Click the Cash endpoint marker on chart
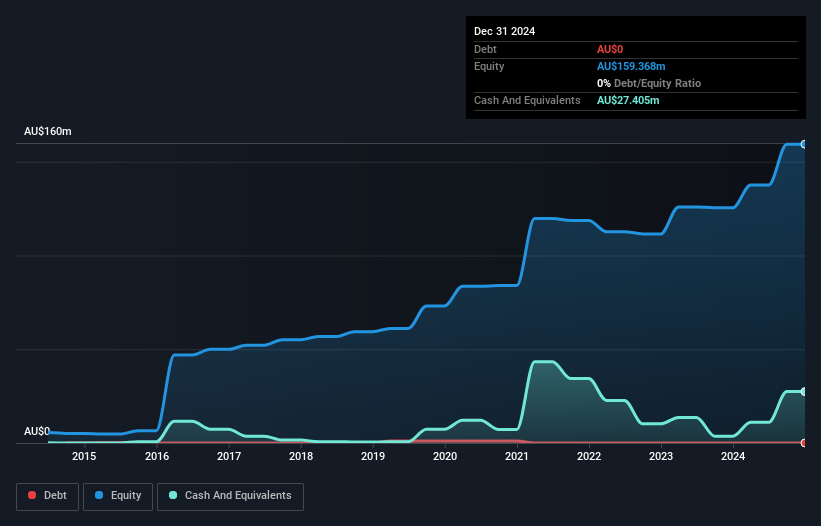 pyautogui.click(x=804, y=391)
